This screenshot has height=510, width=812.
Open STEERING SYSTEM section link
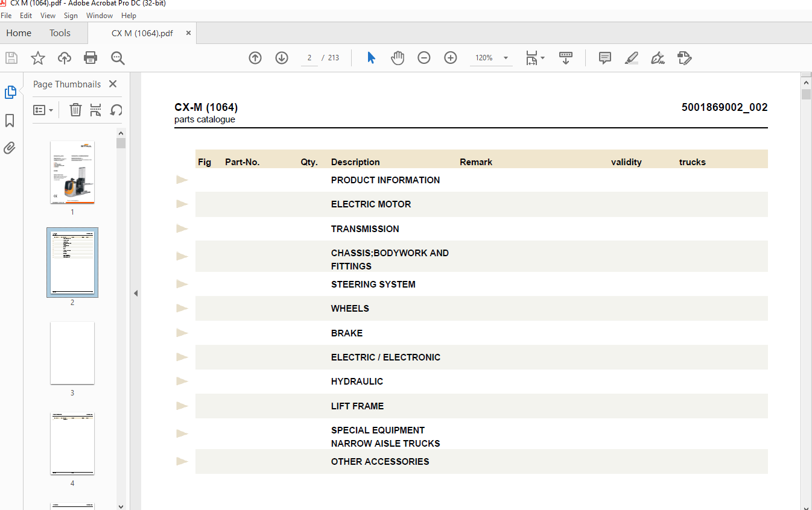point(373,285)
